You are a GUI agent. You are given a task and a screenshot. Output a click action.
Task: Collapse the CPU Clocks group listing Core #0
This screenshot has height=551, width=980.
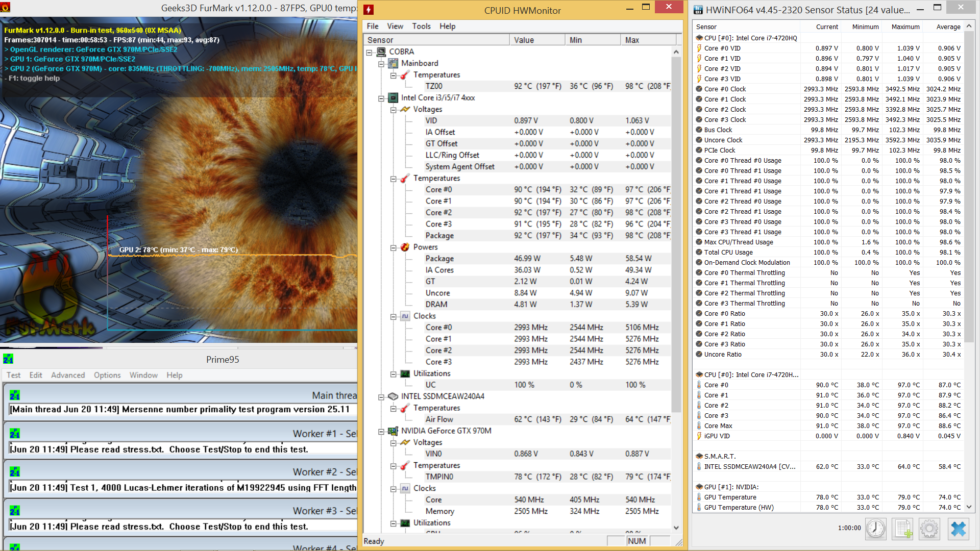pyautogui.click(x=394, y=316)
